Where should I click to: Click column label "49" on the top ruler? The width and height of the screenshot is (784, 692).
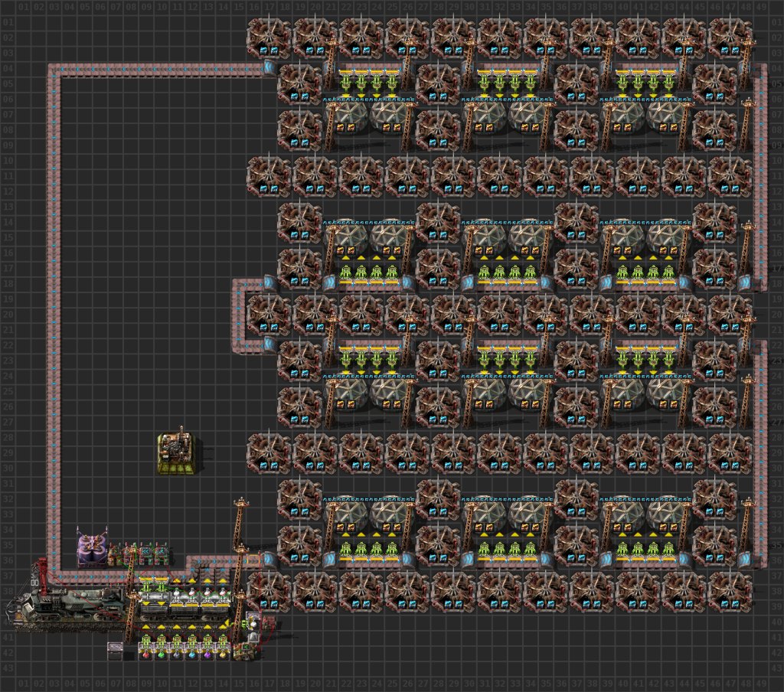[762, 7]
